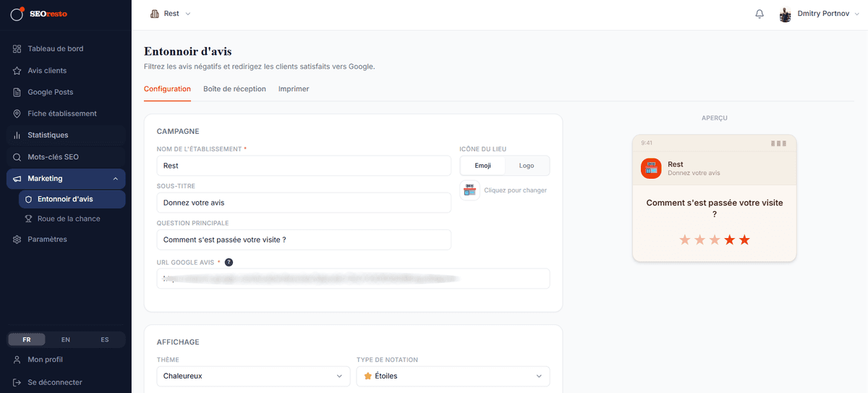The width and height of the screenshot is (868, 393).
Task: Click Dmitry Portnov avatar picture
Action: [785, 14]
